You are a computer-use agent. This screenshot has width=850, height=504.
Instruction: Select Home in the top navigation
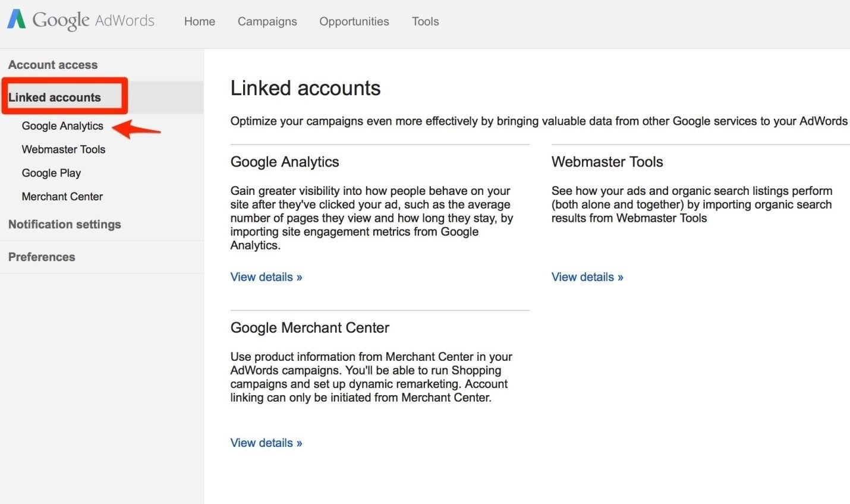point(199,21)
